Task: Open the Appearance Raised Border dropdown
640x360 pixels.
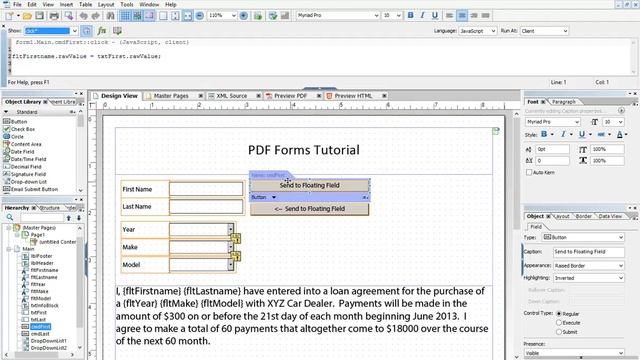Action: point(621,266)
